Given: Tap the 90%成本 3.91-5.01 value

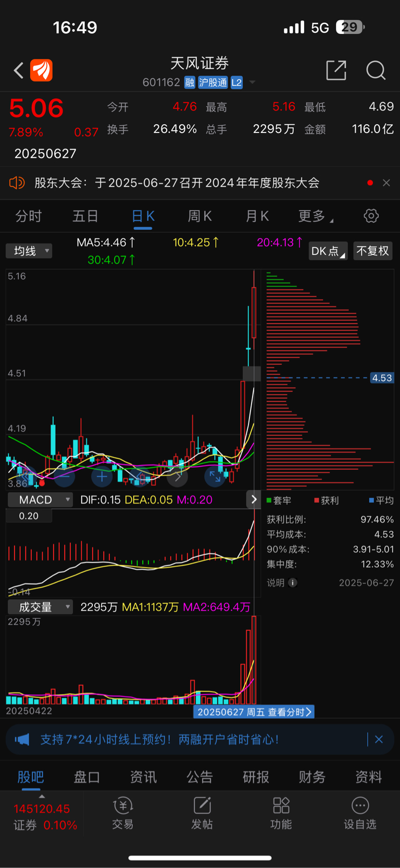Looking at the screenshot, I should (373, 549).
